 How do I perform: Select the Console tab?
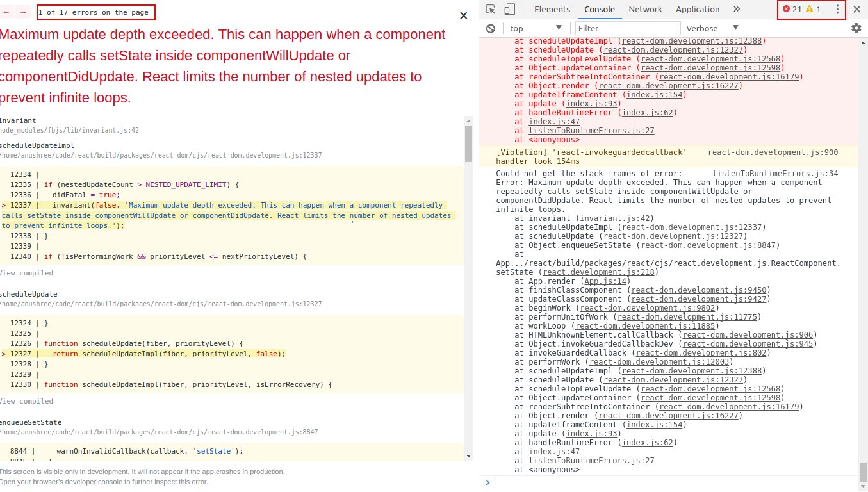[x=600, y=9]
